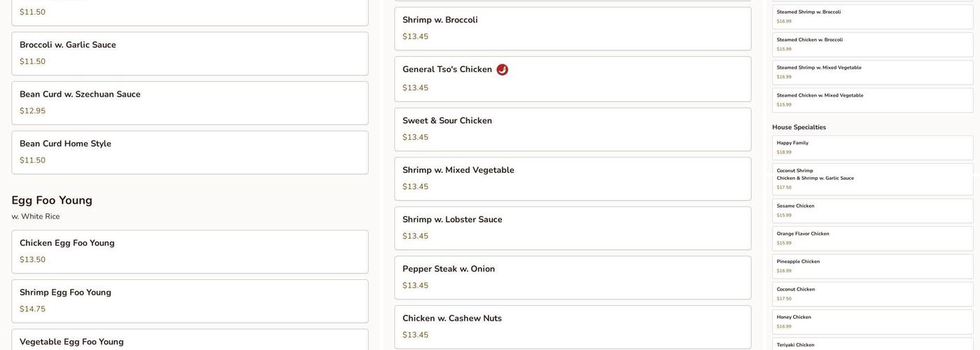The height and width of the screenshot is (350, 980).
Task: Open the Bean Curd Home Style item
Action: (x=190, y=152)
